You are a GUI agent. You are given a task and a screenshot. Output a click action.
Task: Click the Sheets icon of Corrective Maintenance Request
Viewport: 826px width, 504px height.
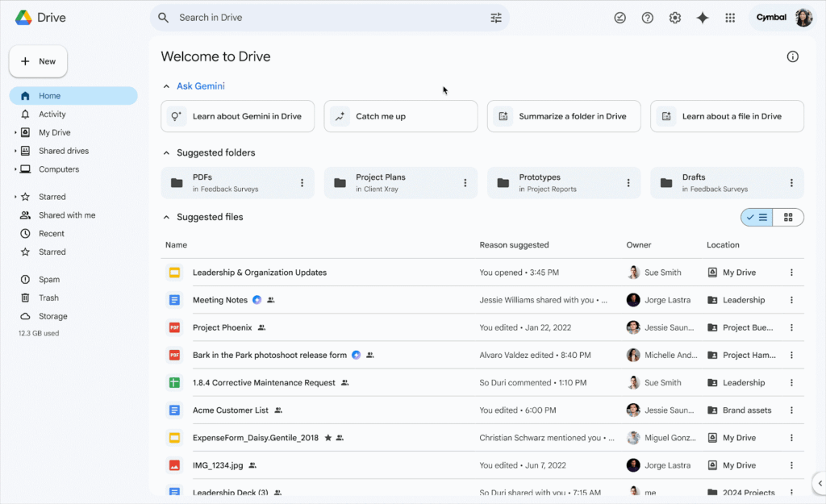174,383
